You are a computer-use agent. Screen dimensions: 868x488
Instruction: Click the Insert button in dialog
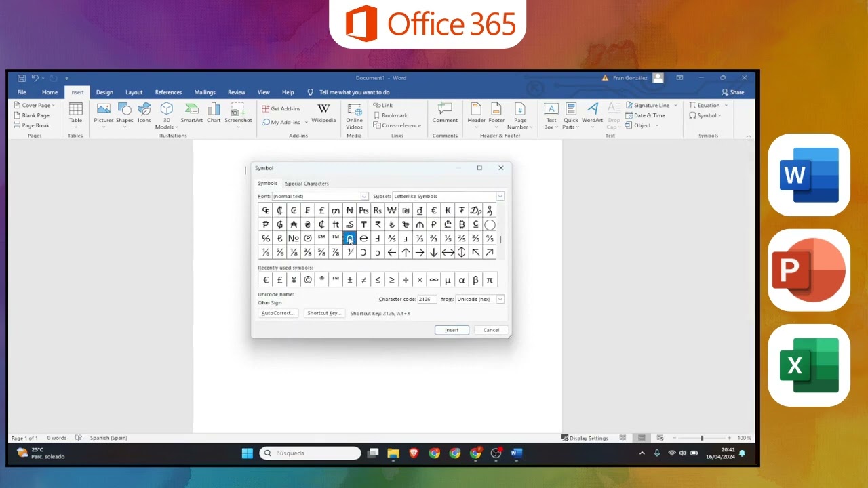pyautogui.click(x=452, y=330)
